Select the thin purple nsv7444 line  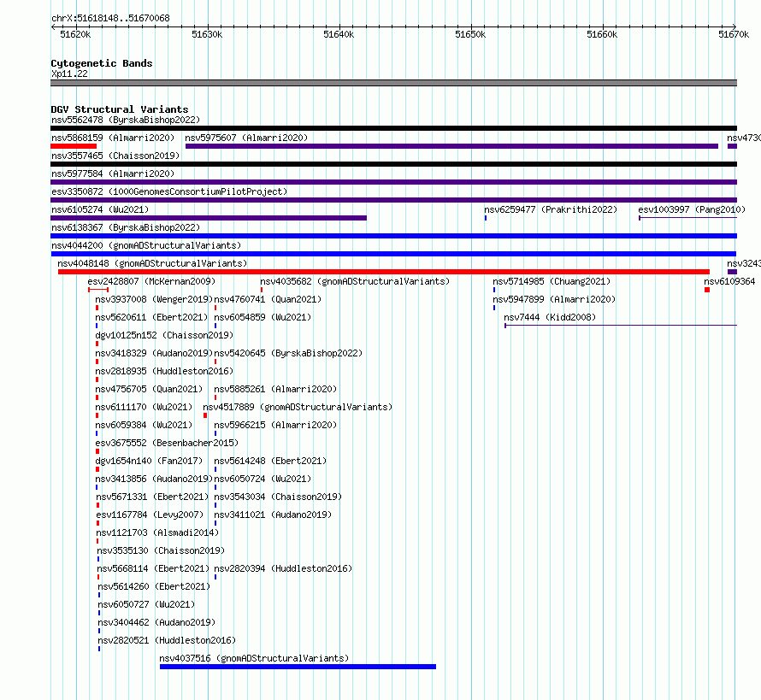coord(621,326)
